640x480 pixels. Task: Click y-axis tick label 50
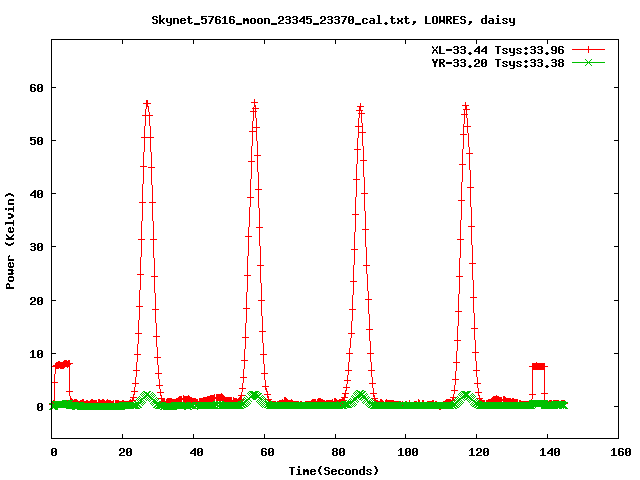coord(37,141)
